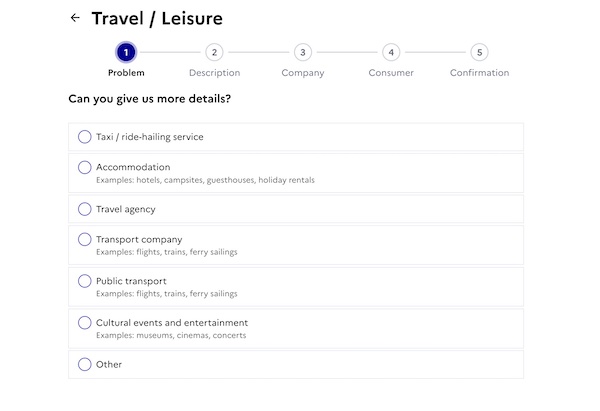Select step 5 Confirmation circle

479,52
